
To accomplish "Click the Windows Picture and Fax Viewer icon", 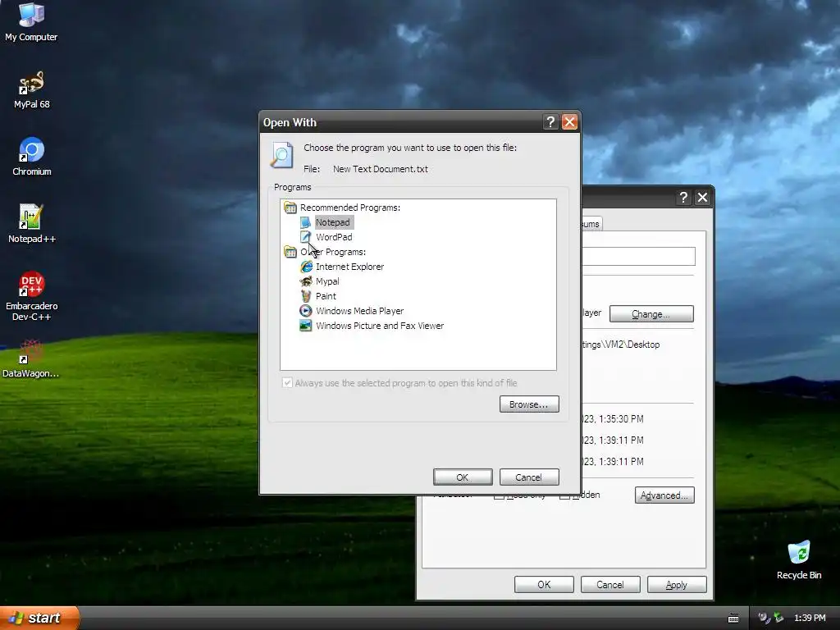I will (306, 325).
